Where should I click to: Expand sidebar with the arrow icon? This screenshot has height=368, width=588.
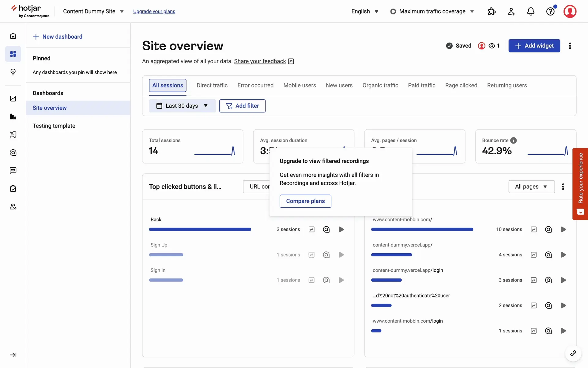pos(13,355)
